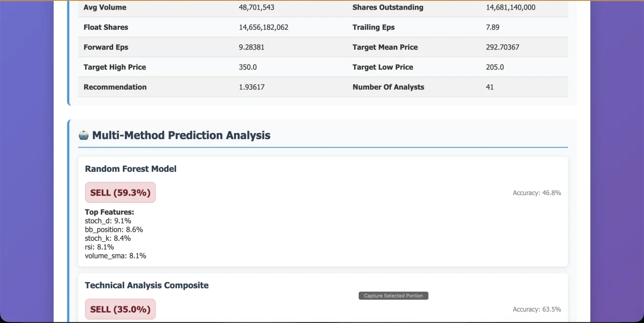This screenshot has height=323, width=644.
Task: Click the Forward Eps label
Action: point(106,47)
